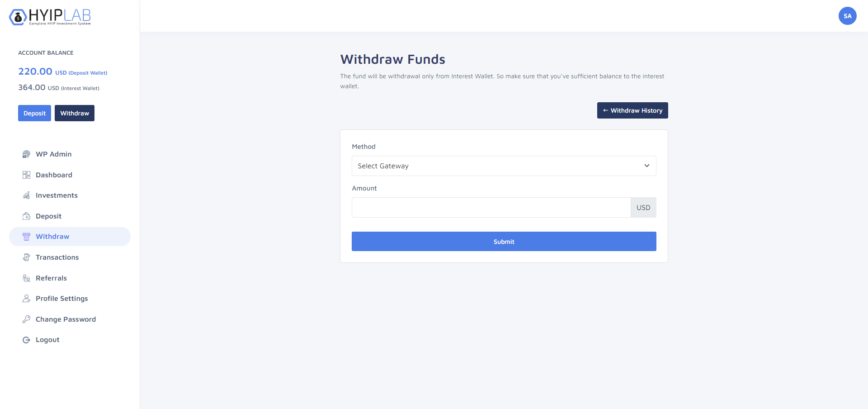Go to Transactions in the sidebar menu
Screen dimensions: 868x409
(57, 257)
